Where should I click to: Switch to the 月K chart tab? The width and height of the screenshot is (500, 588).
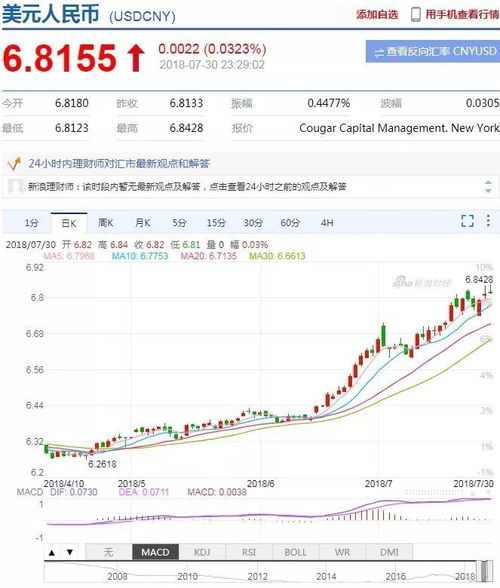pos(143,223)
